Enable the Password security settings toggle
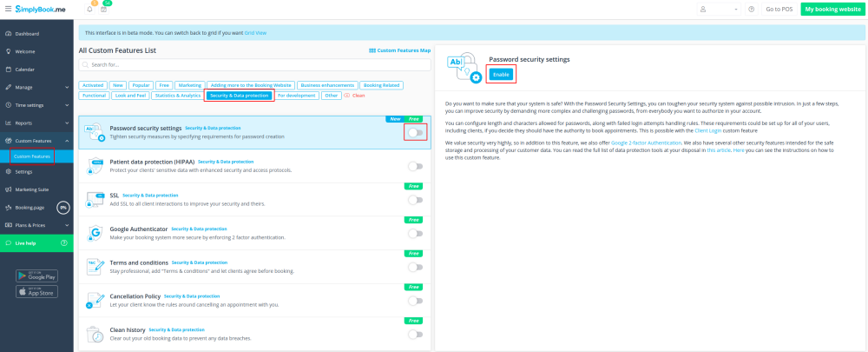This screenshot has height=352, width=868. click(416, 132)
